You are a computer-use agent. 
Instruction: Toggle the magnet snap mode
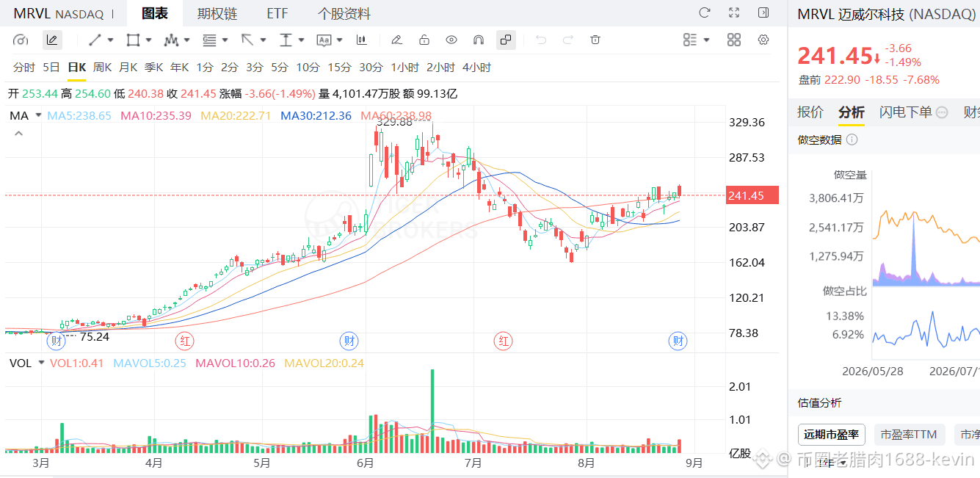[x=479, y=40]
